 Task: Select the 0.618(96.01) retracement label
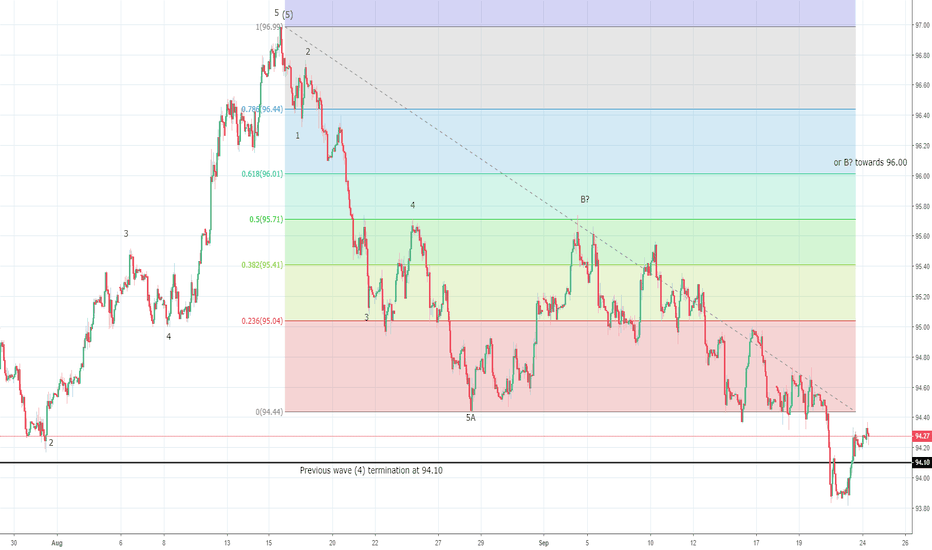262,174
